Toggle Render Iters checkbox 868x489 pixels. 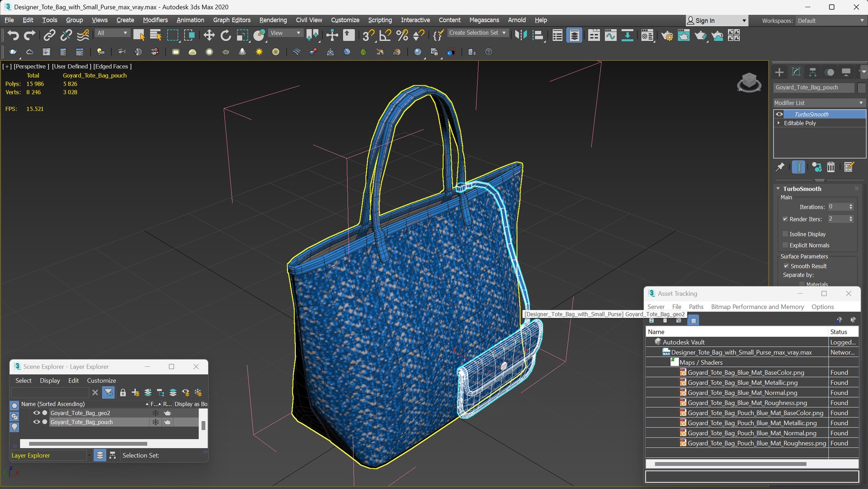(x=785, y=219)
